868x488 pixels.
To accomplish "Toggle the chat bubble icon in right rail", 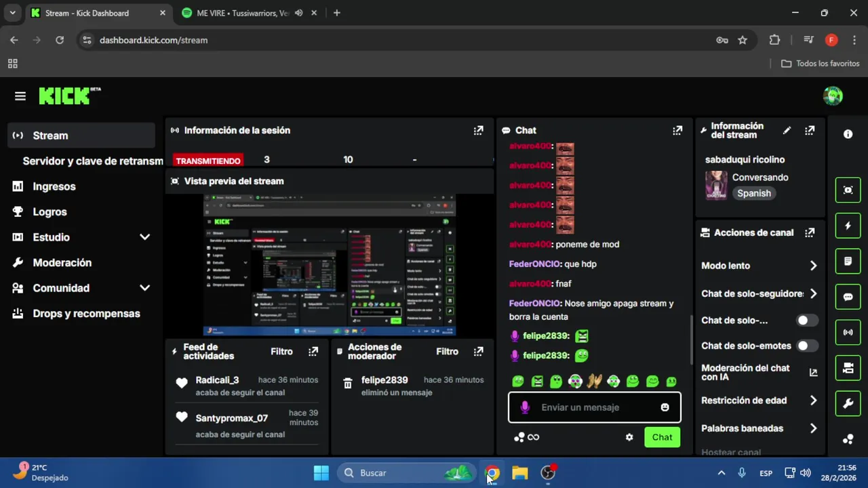I will coord(848,297).
